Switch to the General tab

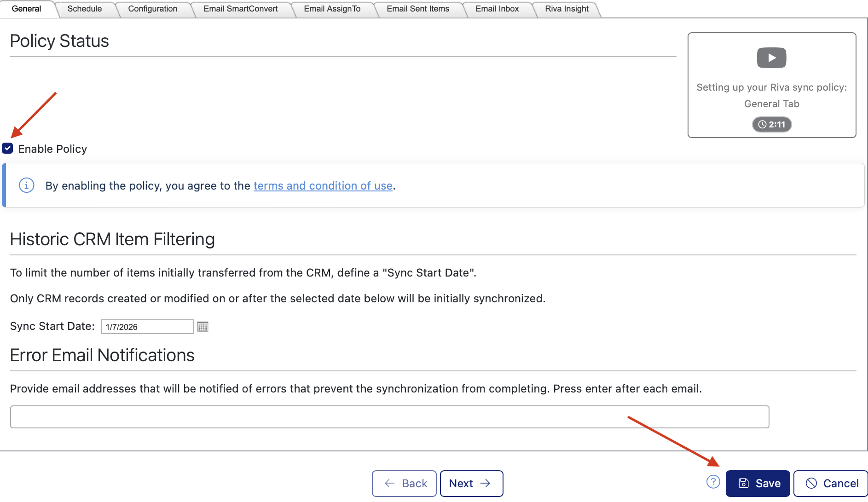tap(26, 9)
